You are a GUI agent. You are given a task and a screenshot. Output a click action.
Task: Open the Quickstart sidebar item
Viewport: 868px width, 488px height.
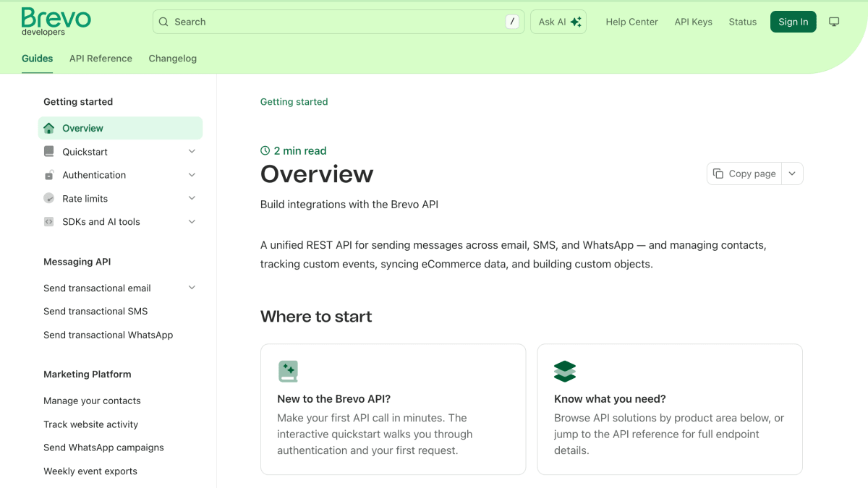[x=120, y=152]
